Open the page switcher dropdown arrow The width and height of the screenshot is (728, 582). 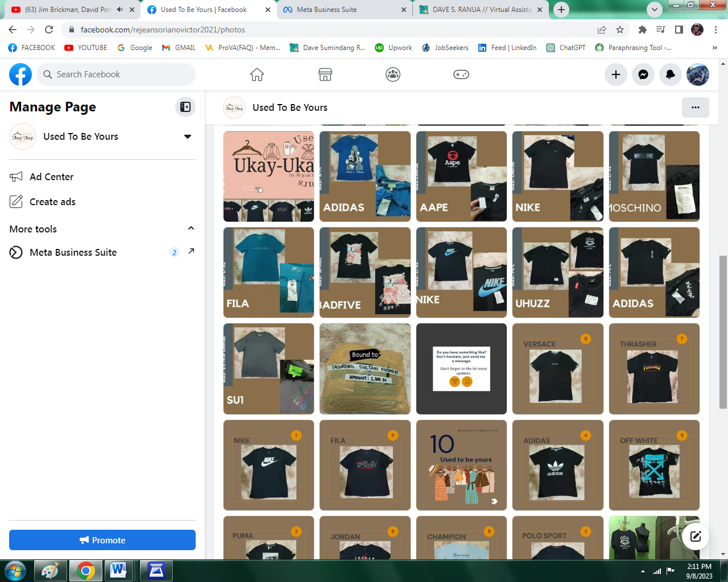(x=188, y=136)
